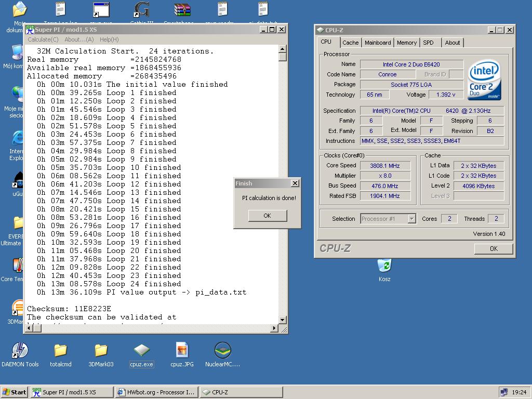The height and width of the screenshot is (399, 532).
Task: Click the Super PI vertical scrollbar up arrow
Action: point(282,48)
